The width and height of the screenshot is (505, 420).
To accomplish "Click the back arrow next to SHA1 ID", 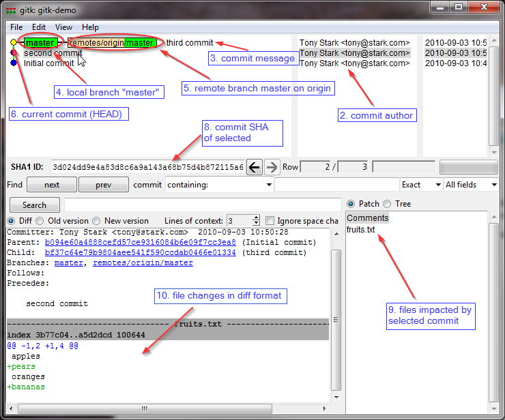I will click(255, 167).
